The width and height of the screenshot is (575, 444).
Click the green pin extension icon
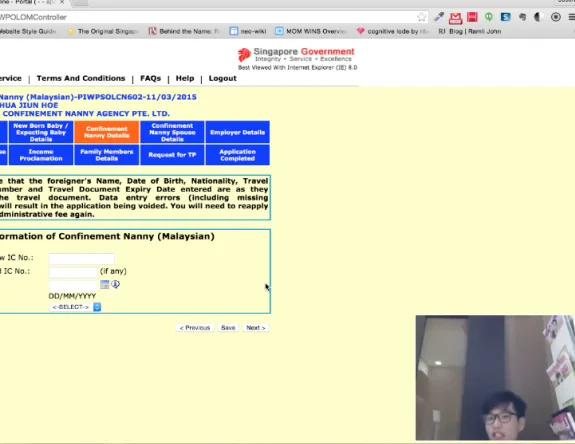(489, 17)
